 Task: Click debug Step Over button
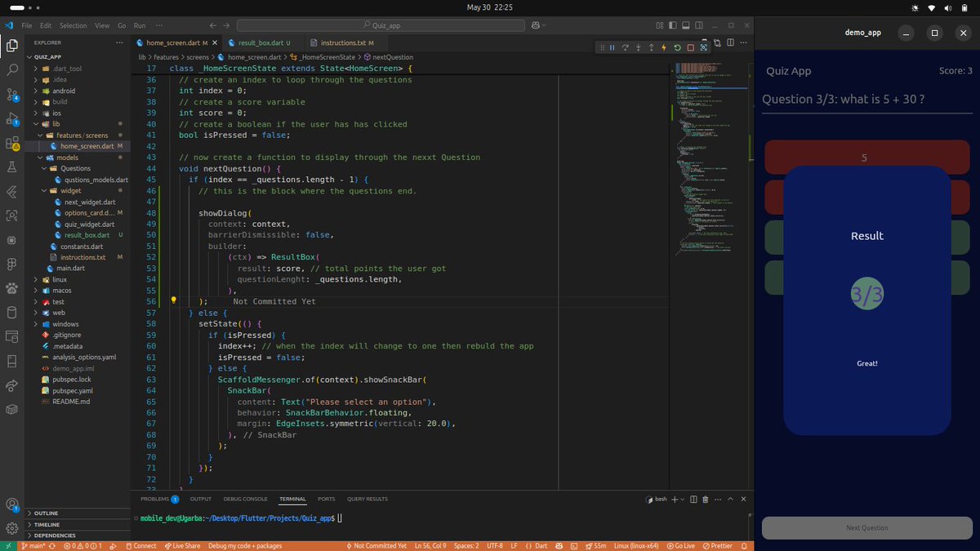tap(625, 47)
